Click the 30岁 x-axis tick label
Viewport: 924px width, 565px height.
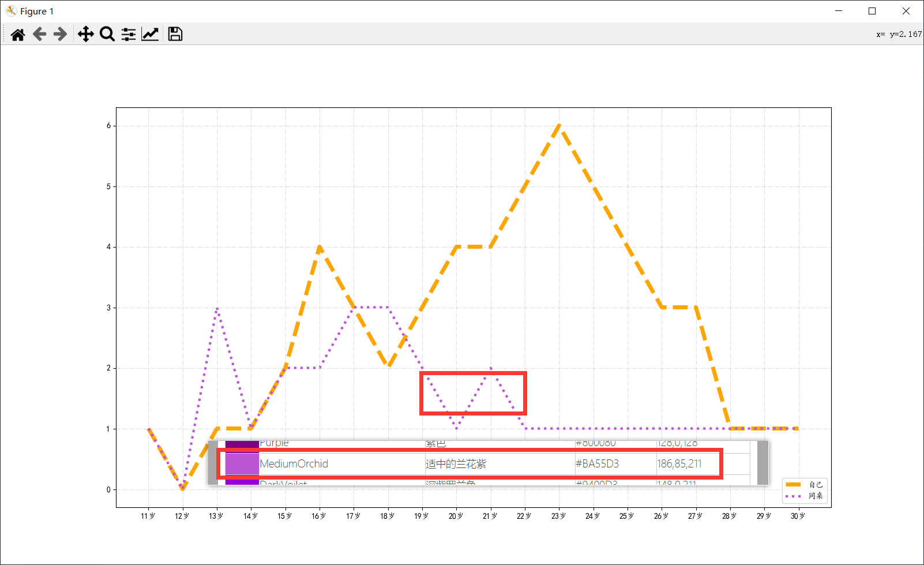pyautogui.click(x=798, y=516)
